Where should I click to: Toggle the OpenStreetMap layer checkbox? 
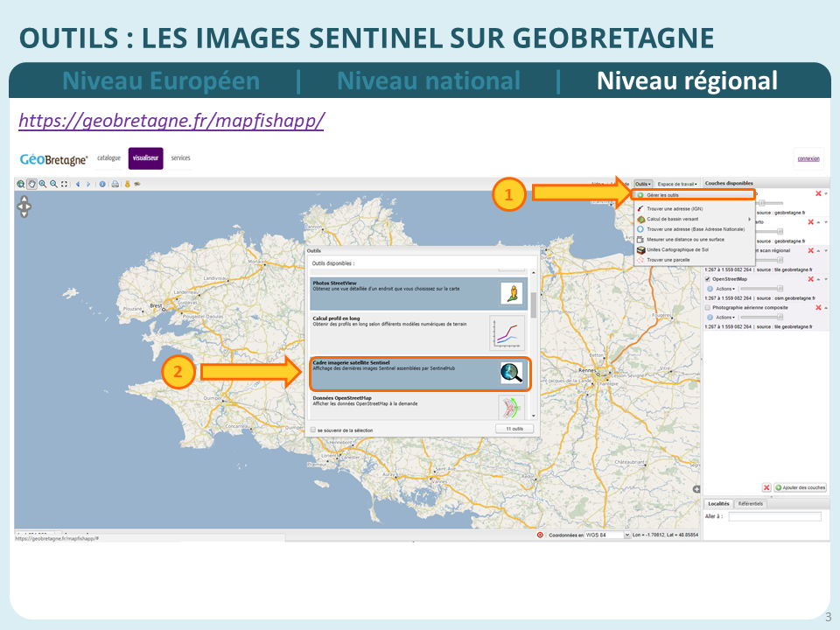pyautogui.click(x=708, y=279)
